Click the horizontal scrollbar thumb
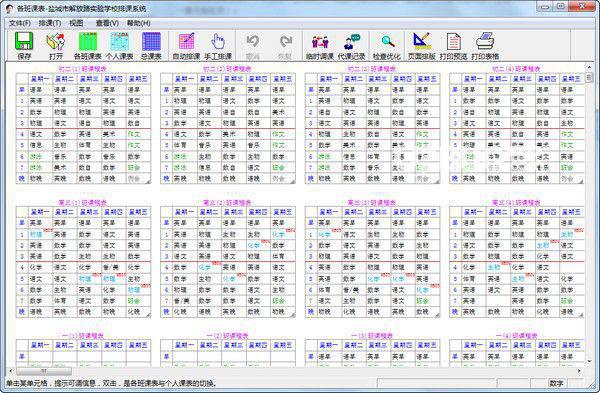Viewport: 600px width, 393px height. point(44,371)
